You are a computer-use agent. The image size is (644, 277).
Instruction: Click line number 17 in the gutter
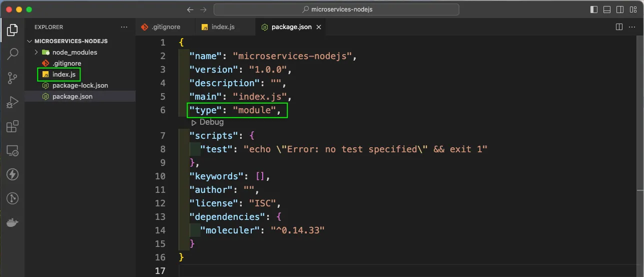coord(160,271)
